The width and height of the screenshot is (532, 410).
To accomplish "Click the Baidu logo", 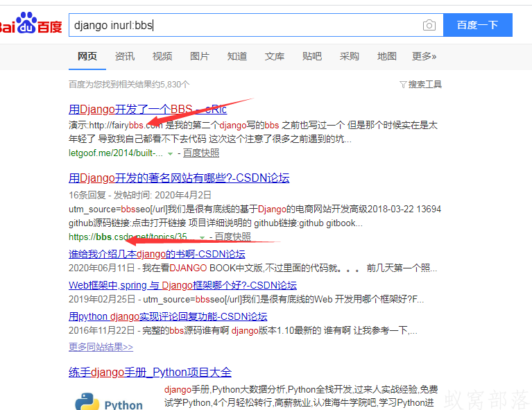I will [x=31, y=23].
